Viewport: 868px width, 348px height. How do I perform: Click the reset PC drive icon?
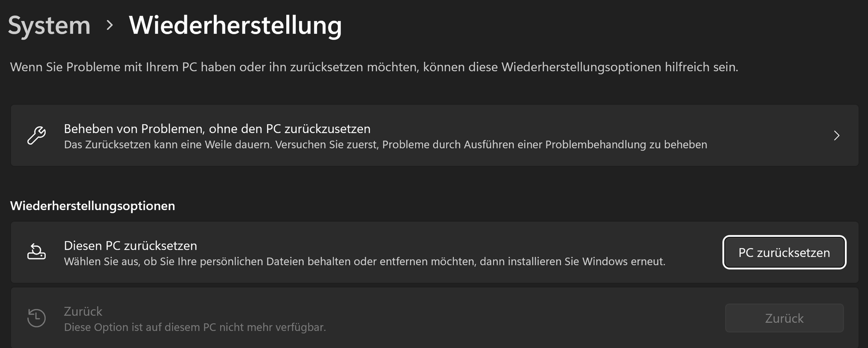(36, 252)
